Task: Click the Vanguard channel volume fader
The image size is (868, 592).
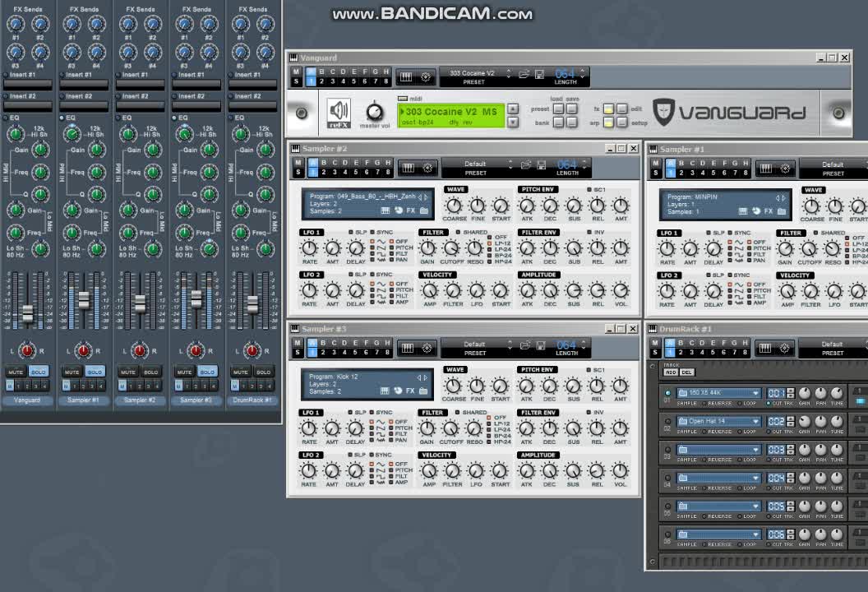Action: 27,313
